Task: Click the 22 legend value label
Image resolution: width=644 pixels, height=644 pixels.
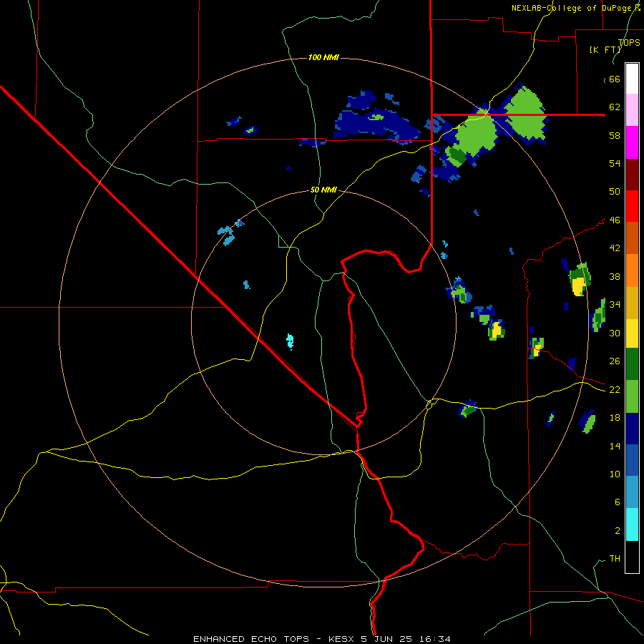Action: pos(615,389)
